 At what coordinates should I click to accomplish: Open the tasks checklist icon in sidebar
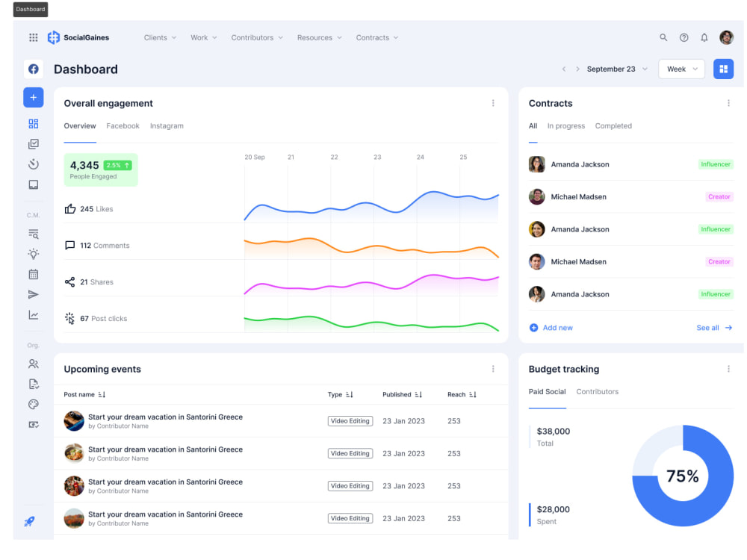click(x=34, y=144)
